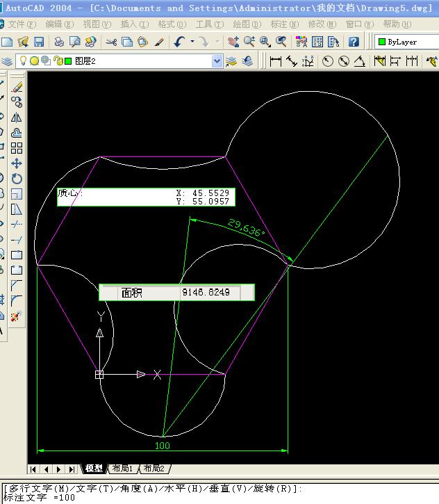Select the Continue Dimension tool
Viewport: 439px width, 504px height.
tap(411, 61)
